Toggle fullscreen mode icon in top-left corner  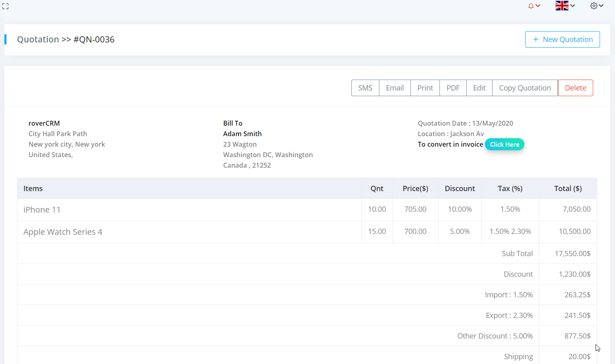click(5, 6)
